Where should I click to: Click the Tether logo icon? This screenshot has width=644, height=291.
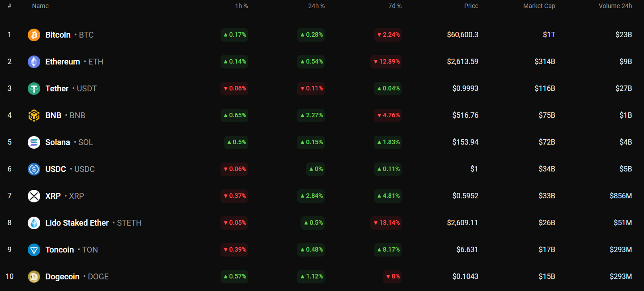[34, 89]
